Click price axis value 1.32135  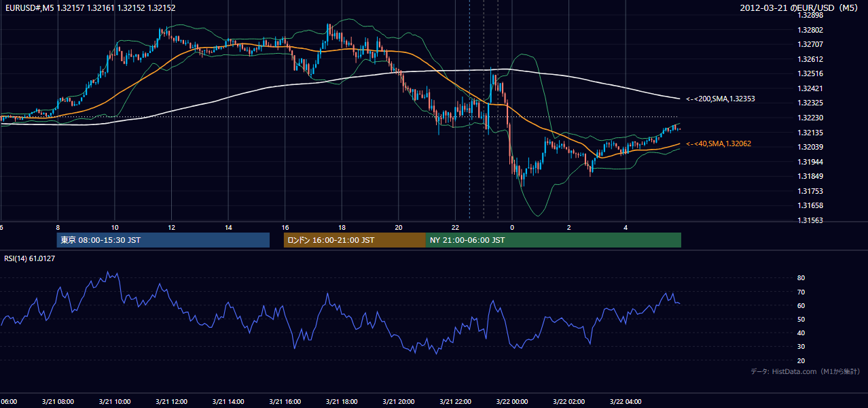pyautogui.click(x=811, y=133)
